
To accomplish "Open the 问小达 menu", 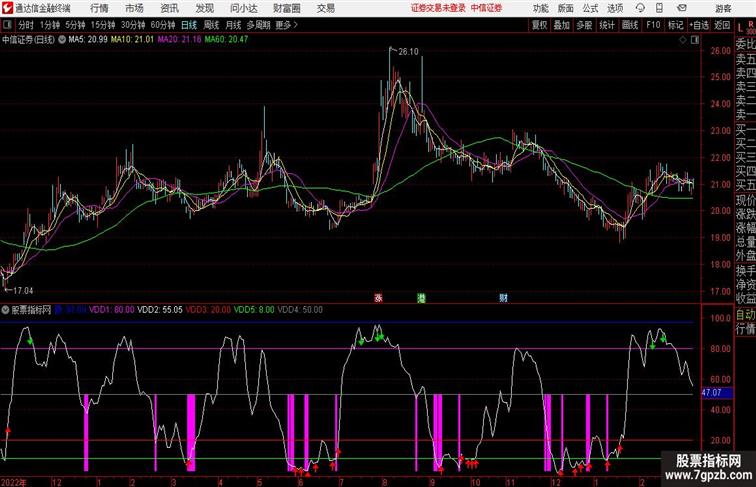I will [243, 8].
